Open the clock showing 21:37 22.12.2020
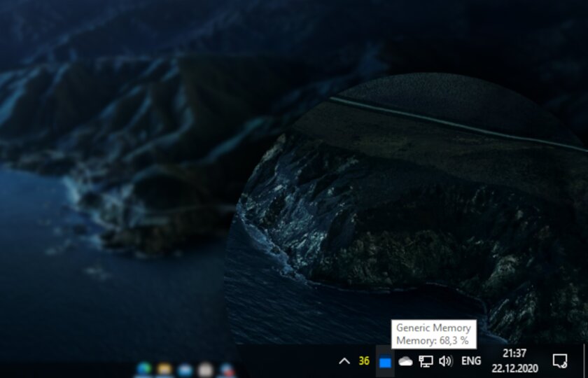The image size is (588, 378). point(514,360)
